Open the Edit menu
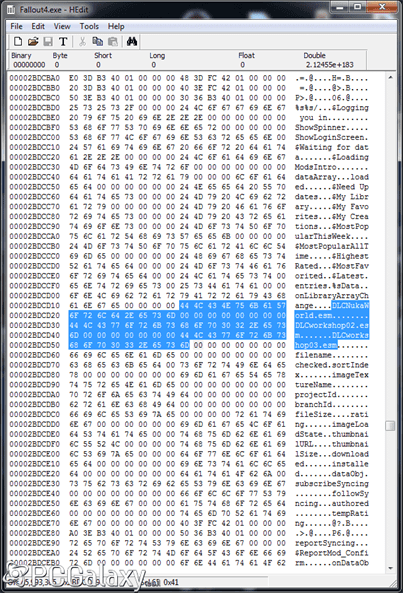Screen dimensions: 403x593 [38, 26]
